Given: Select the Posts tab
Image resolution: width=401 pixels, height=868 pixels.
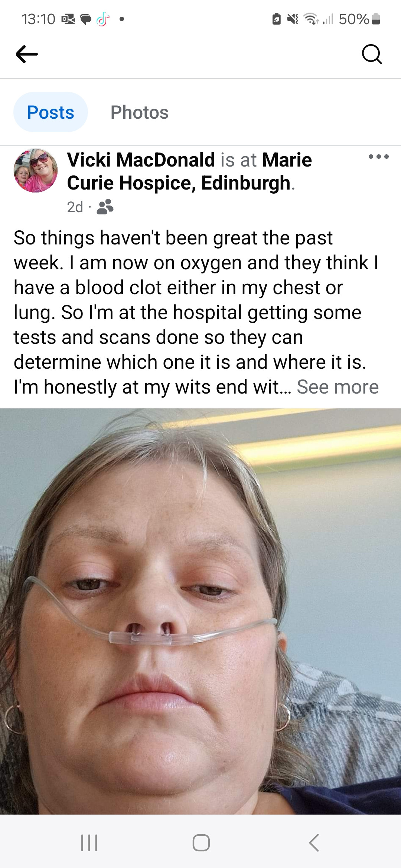Looking at the screenshot, I should 50,112.
